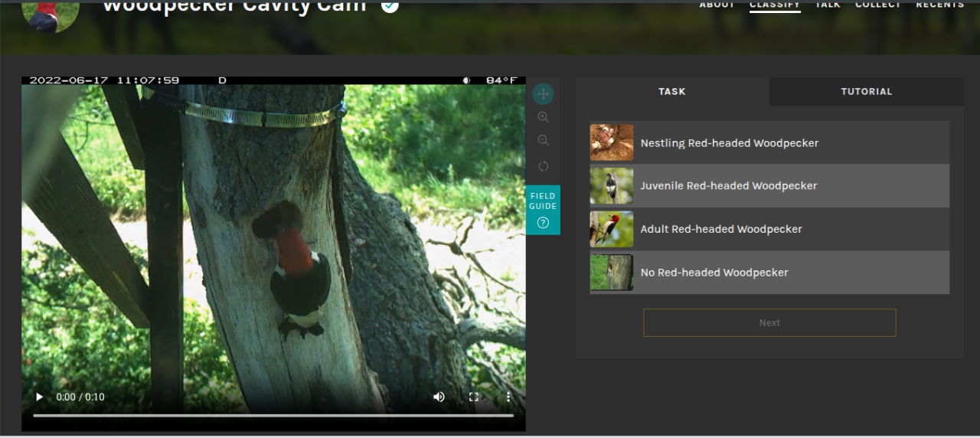Screen dimensions: 980x438
Task: Click the Next button
Action: pos(769,322)
